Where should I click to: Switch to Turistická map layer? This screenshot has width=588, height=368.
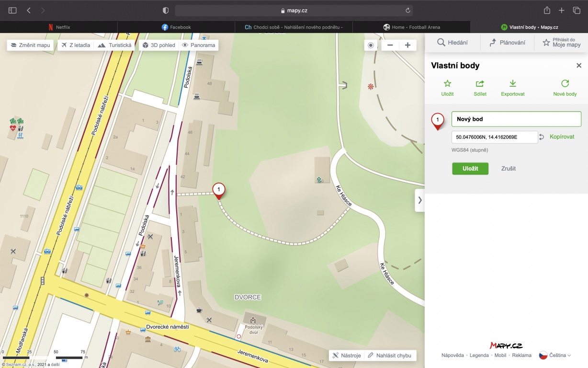[115, 45]
